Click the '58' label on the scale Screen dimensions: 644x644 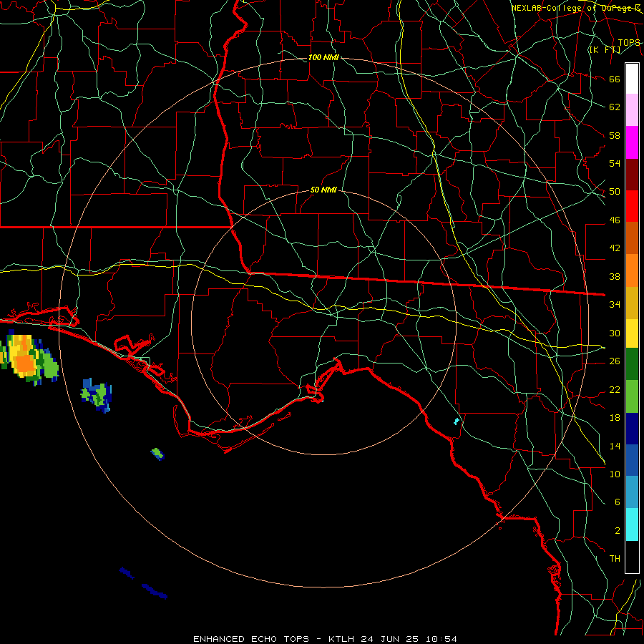615,135
